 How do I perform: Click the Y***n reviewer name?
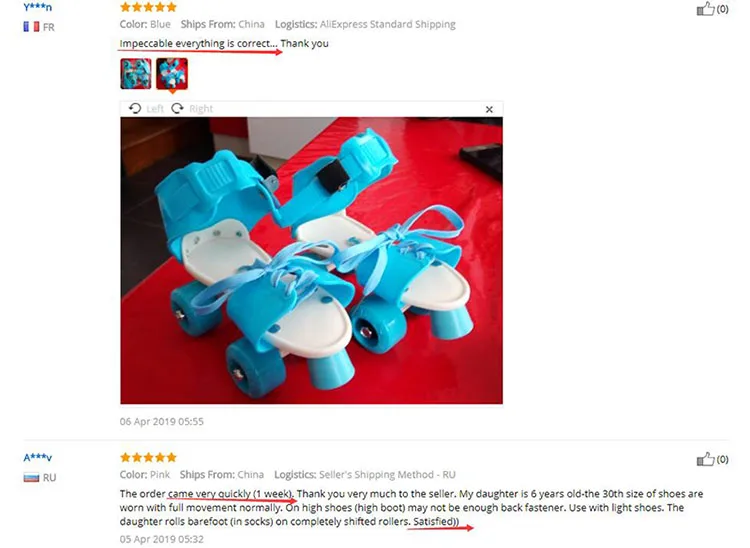pyautogui.click(x=38, y=7)
